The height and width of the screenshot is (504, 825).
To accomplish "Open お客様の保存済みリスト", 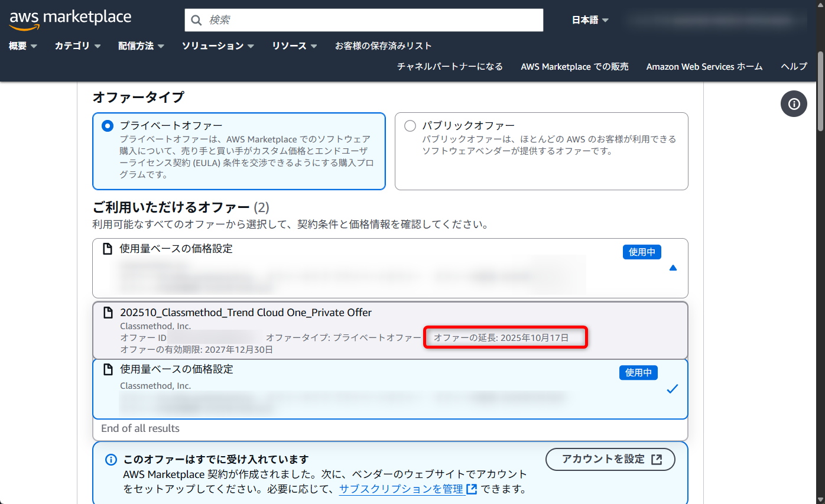I will coord(384,45).
